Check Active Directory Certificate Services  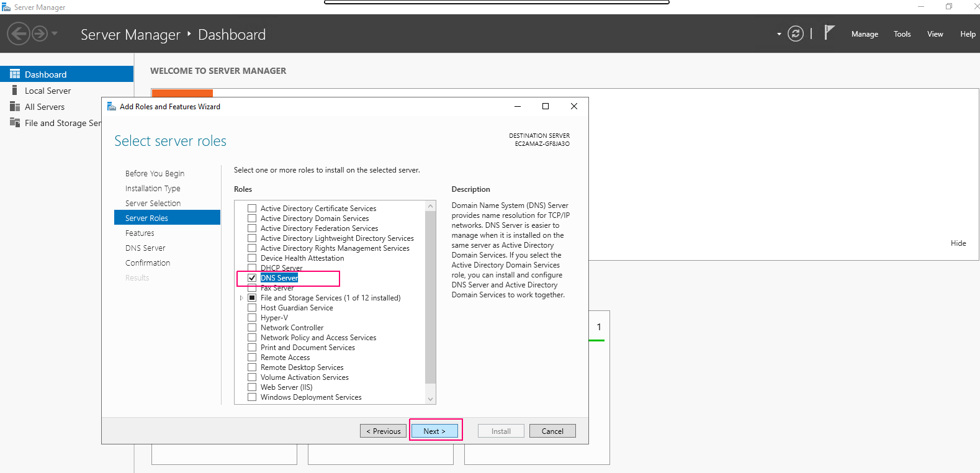pos(252,209)
